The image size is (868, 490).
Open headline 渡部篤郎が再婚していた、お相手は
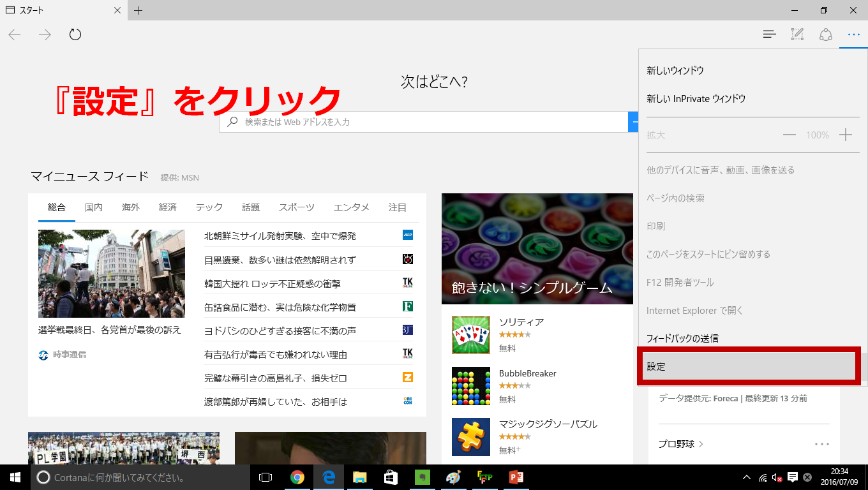pyautogui.click(x=276, y=401)
